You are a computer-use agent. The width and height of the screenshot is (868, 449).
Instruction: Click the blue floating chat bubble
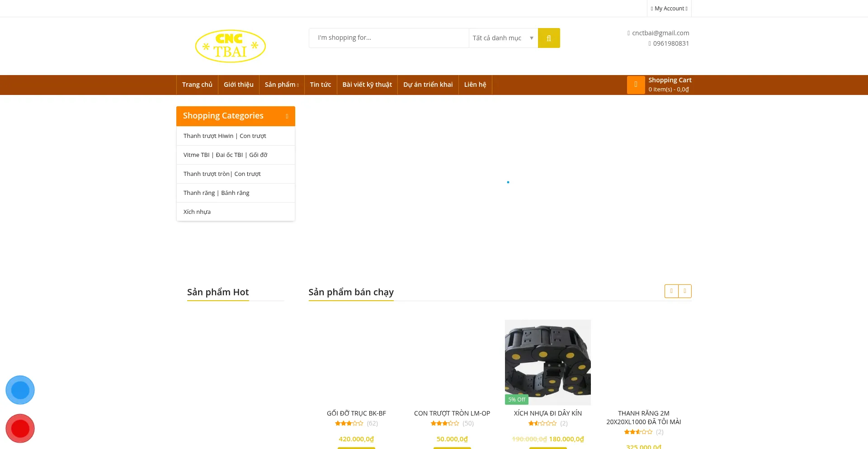(x=20, y=390)
